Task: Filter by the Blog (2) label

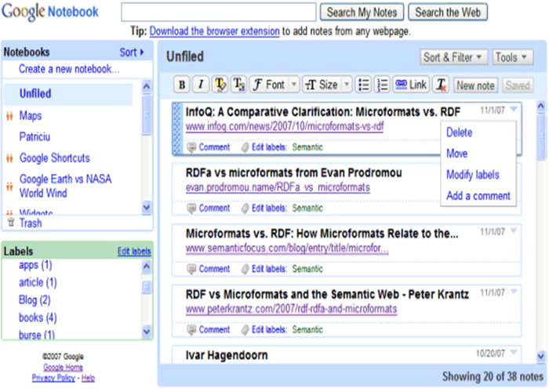Action: 35,300
